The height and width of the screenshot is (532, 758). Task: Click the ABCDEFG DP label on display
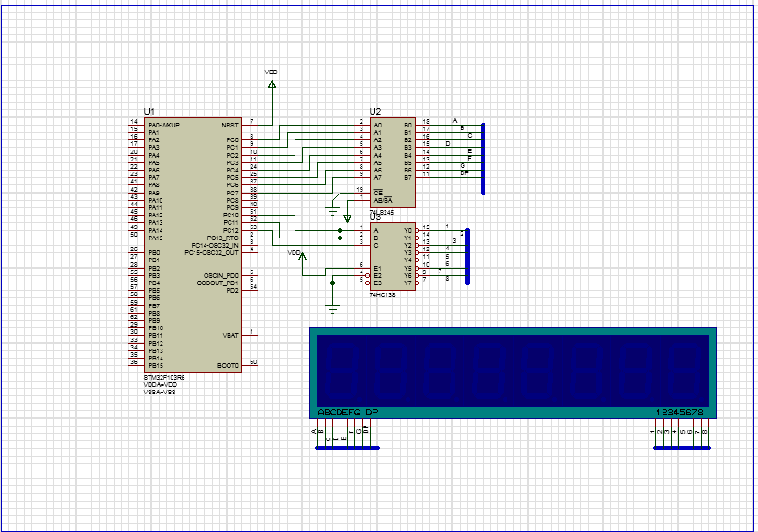348,412
